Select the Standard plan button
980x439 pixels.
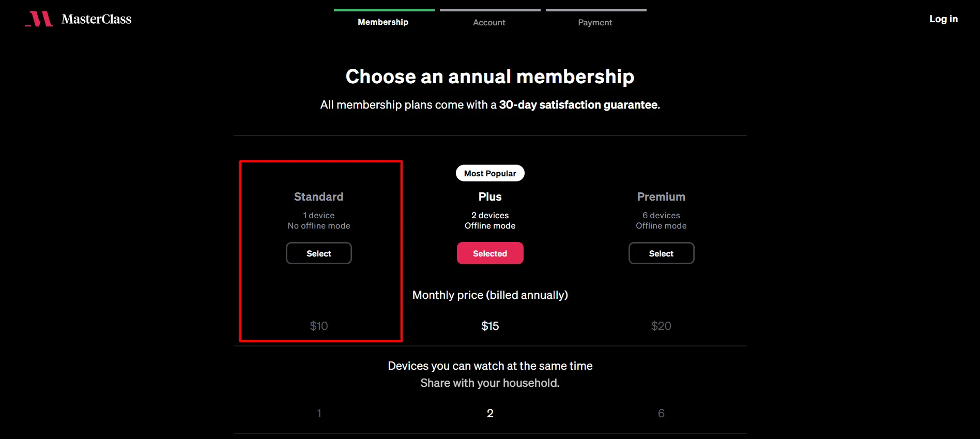click(319, 253)
